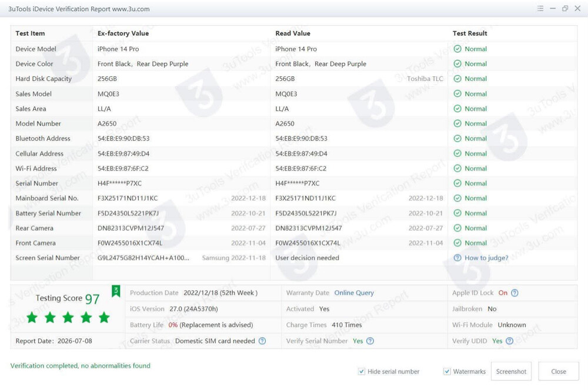Close window with title bar X
The width and height of the screenshot is (588, 390).
tap(577, 8)
